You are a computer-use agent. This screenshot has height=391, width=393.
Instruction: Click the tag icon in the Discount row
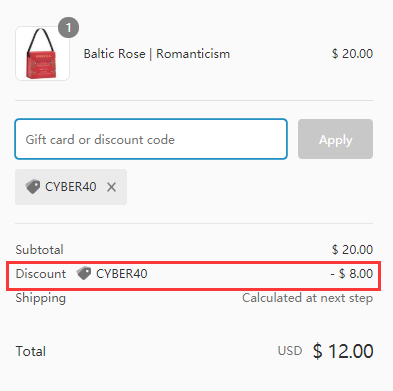click(84, 274)
